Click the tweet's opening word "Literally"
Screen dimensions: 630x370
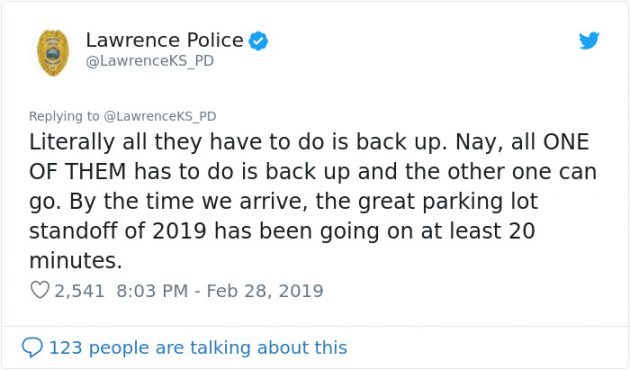(x=72, y=142)
